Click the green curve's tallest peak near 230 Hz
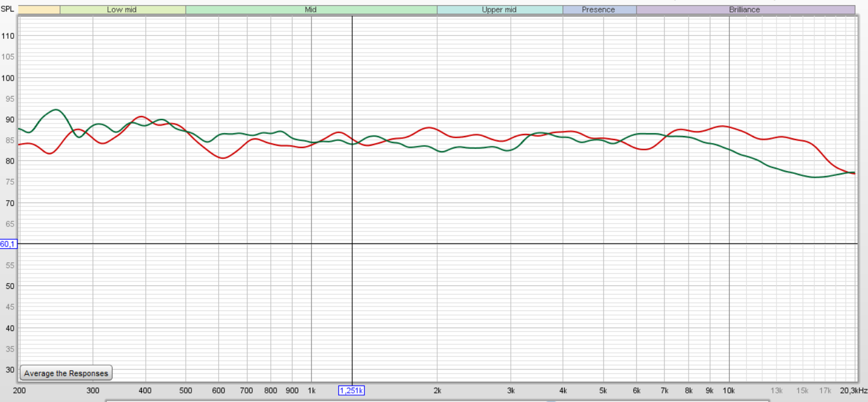Viewport: 868px width, 402px height. point(55,110)
